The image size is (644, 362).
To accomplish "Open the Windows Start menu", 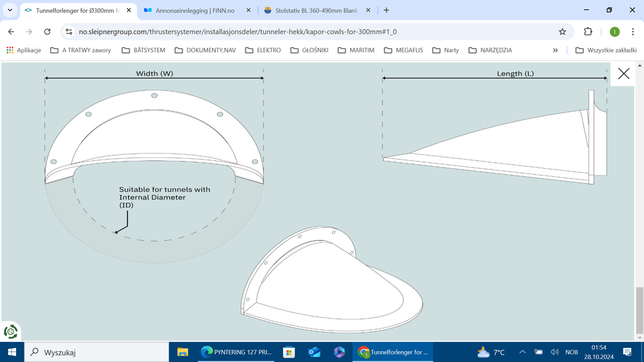I will 12,352.
